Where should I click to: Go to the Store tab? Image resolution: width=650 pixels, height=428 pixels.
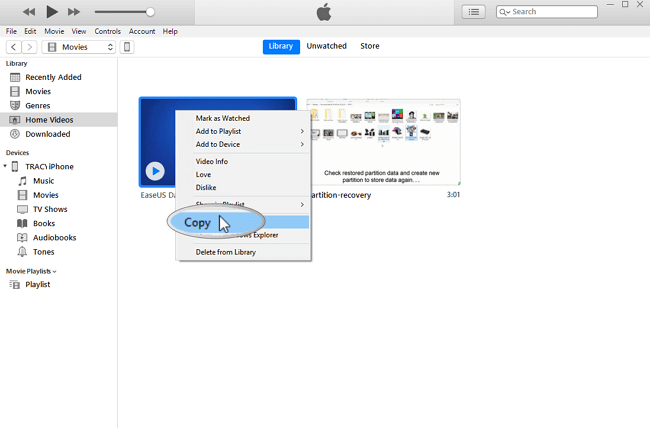[x=369, y=46]
